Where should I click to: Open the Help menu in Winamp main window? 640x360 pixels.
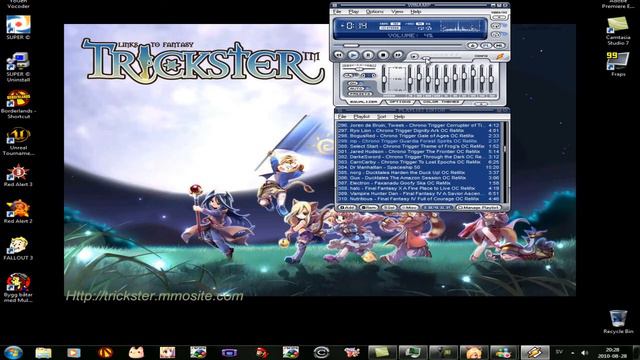coord(416,12)
